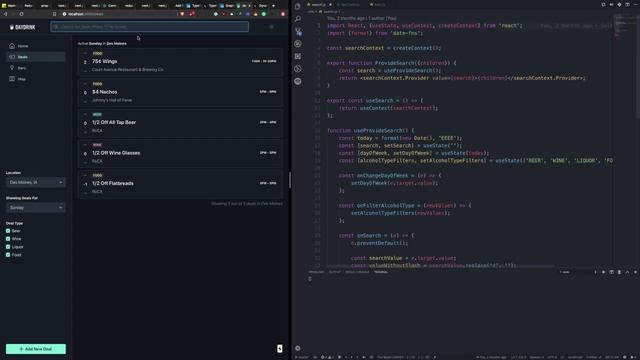Select the Problems panel tab
Screen dimensions: 640x360
click(316, 272)
